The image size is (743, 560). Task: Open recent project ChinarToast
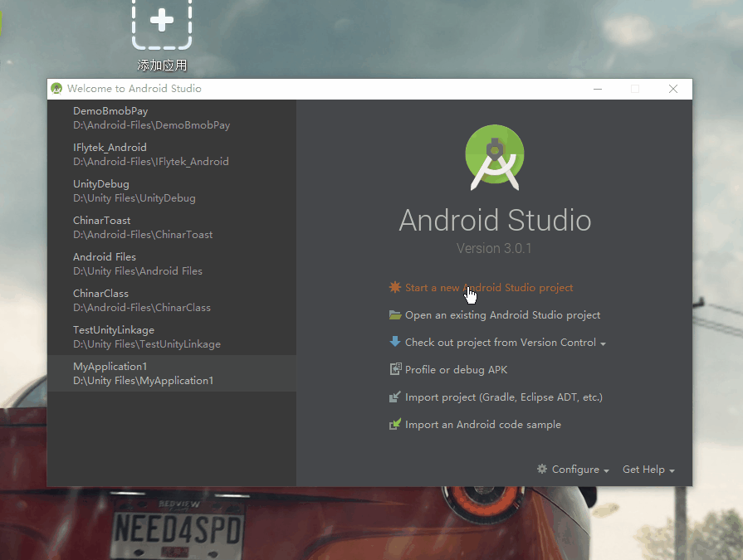[x=172, y=227]
